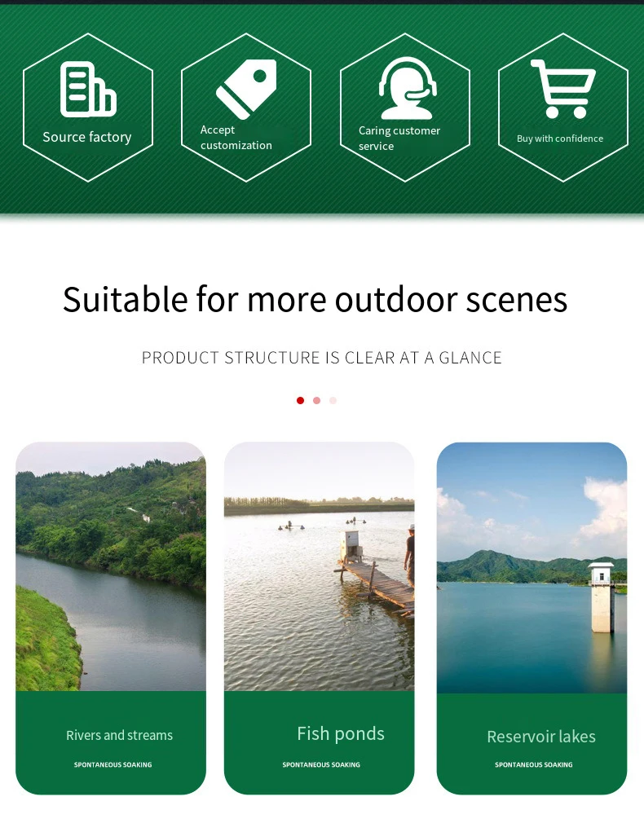Open the Rivers and streams photo
644x832 pixels.
tap(111, 566)
